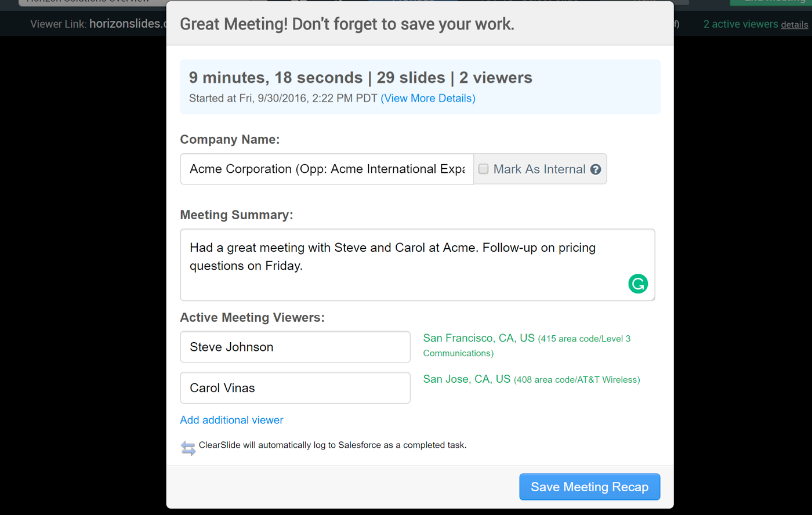Click the meeting duration and slides summary banner
Viewport: 812px width, 515px height.
420,87
